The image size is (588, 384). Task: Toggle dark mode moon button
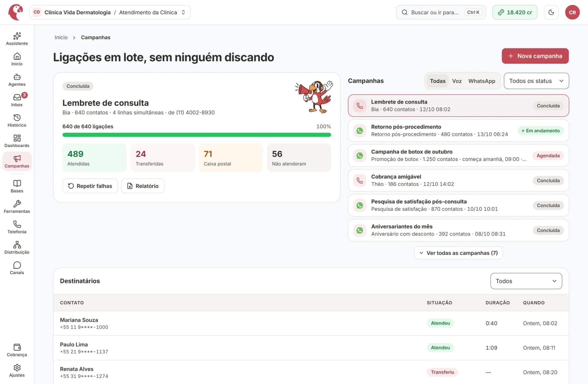click(x=551, y=12)
